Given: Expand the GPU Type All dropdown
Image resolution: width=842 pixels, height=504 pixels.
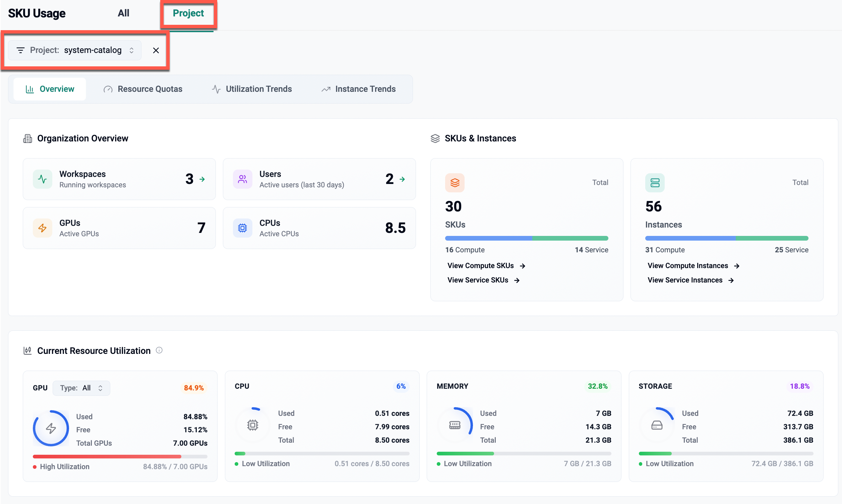Looking at the screenshot, I should pos(81,388).
